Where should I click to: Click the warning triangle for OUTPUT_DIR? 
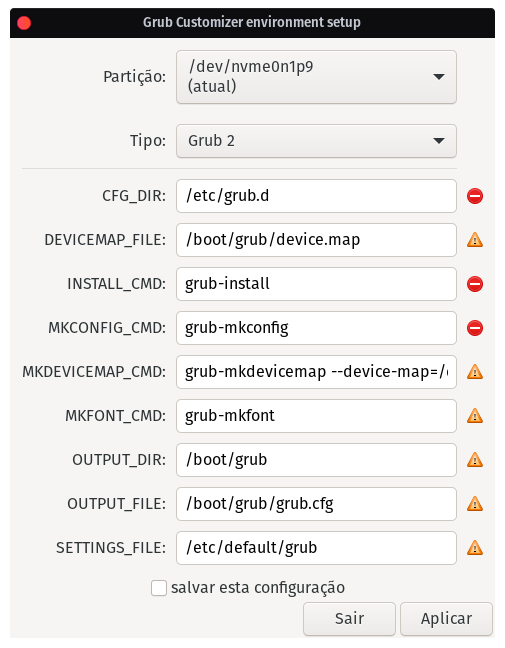(475, 460)
